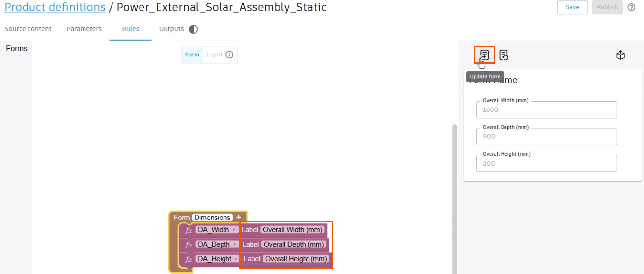Click the 3D cube model icon
The height and width of the screenshot is (274, 644).
620,55
